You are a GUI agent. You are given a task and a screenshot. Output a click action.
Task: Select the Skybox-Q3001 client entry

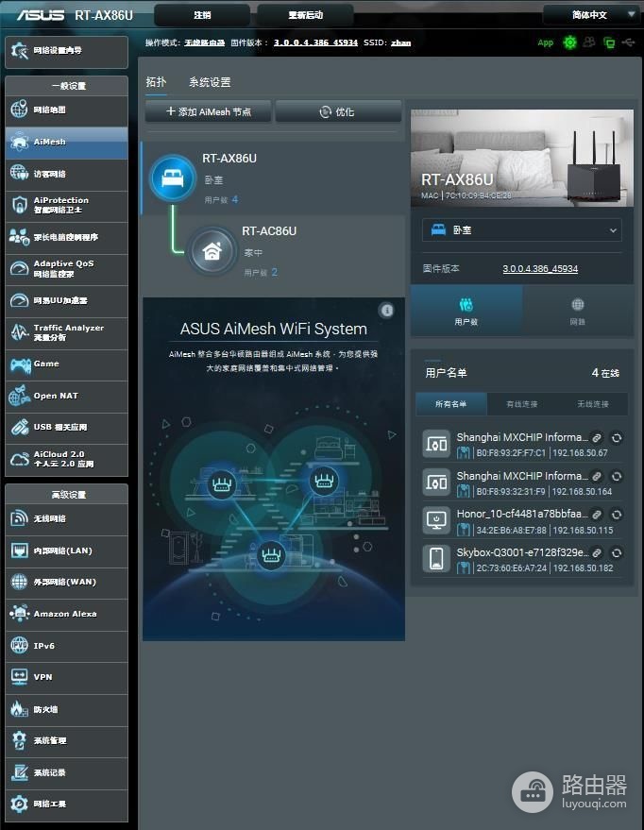[522, 560]
